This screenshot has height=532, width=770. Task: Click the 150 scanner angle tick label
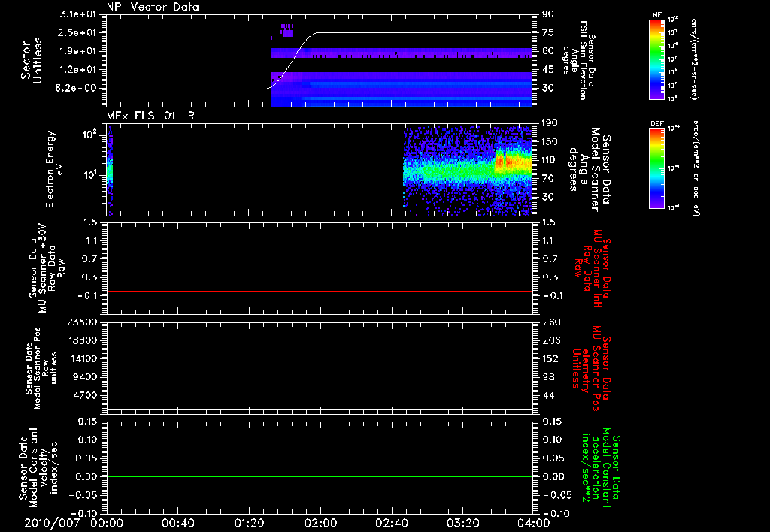coord(550,141)
